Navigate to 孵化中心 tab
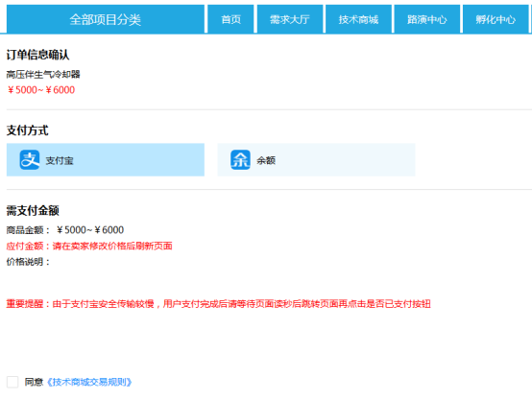 (496, 19)
